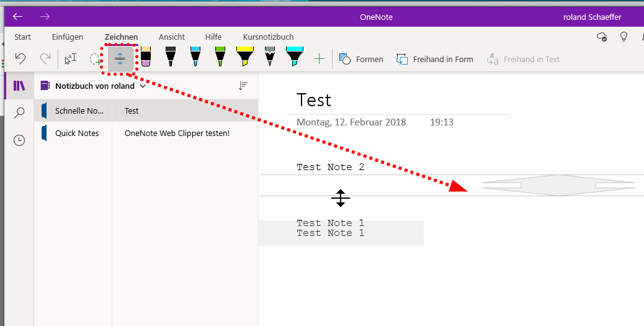Choose the Lasso selection tool
Screen dimensions: 644x326
pyautogui.click(x=96, y=60)
